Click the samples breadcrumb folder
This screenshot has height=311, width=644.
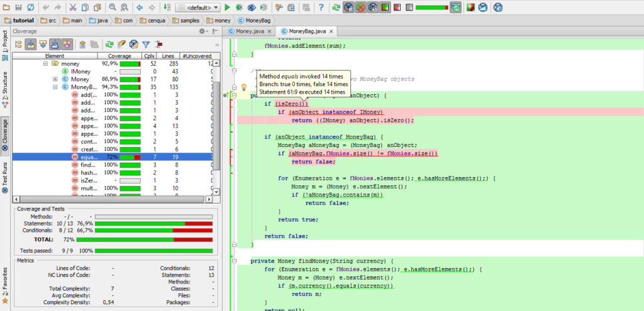click(186, 20)
